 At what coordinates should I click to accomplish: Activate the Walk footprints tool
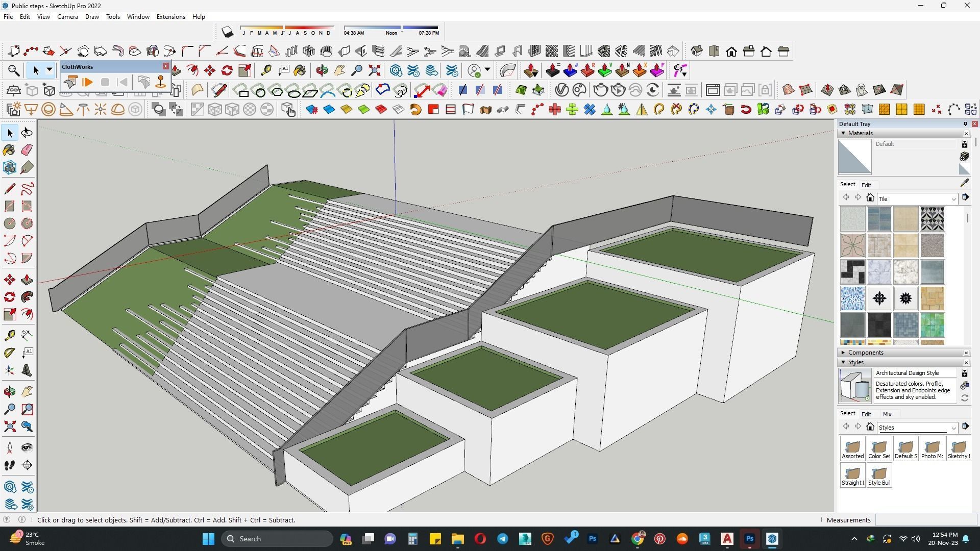coord(10,465)
